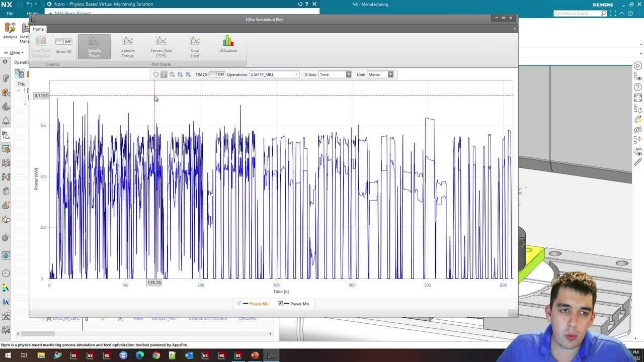Viewport: 644px width, 362px height.
Task: Click the Analysis ribbon icon in NX
Action: tap(10, 30)
